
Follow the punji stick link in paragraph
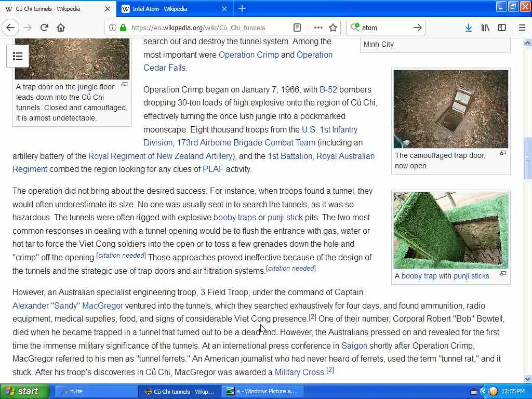pos(285,218)
